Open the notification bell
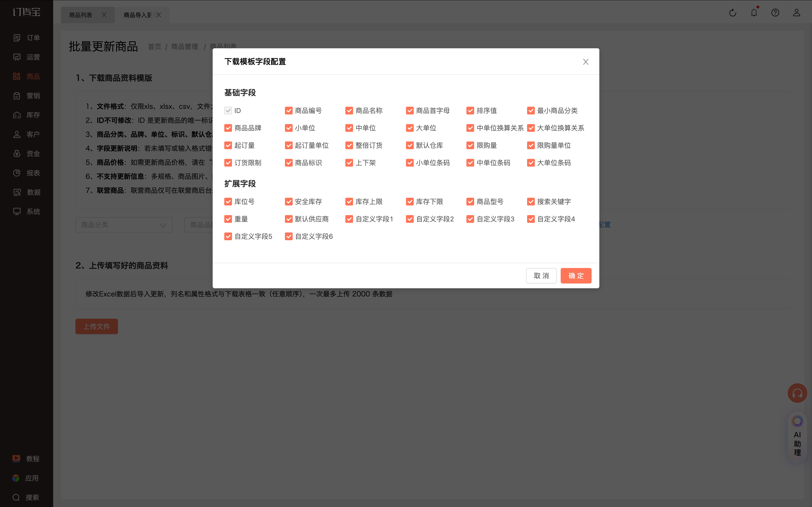The image size is (812, 507). [x=754, y=13]
